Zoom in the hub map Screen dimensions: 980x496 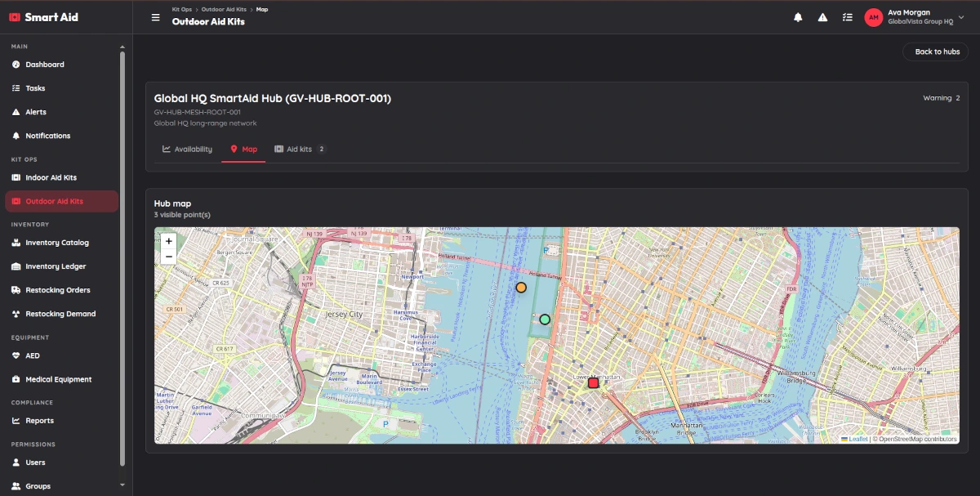click(169, 241)
